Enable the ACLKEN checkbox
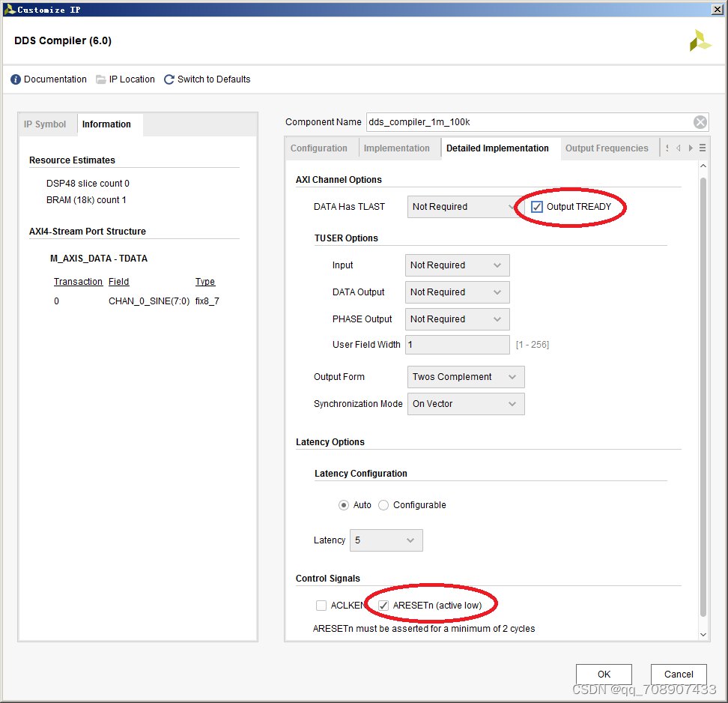Viewport: 728px width, 703px height. click(321, 606)
